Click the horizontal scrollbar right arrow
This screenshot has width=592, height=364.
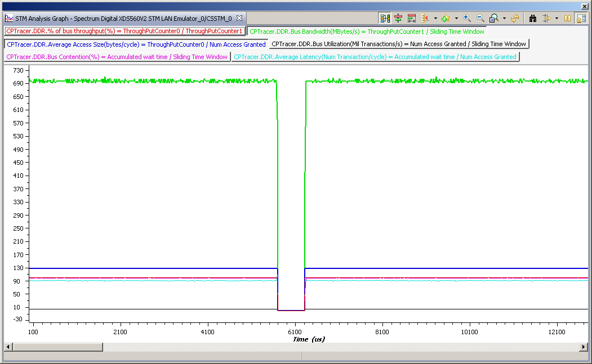tap(584, 347)
